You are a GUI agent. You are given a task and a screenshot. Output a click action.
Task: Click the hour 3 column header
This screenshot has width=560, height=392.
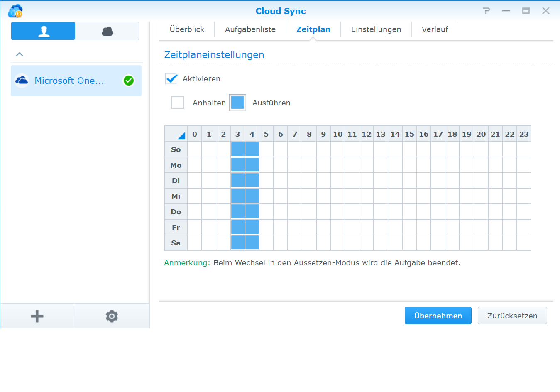(237, 134)
